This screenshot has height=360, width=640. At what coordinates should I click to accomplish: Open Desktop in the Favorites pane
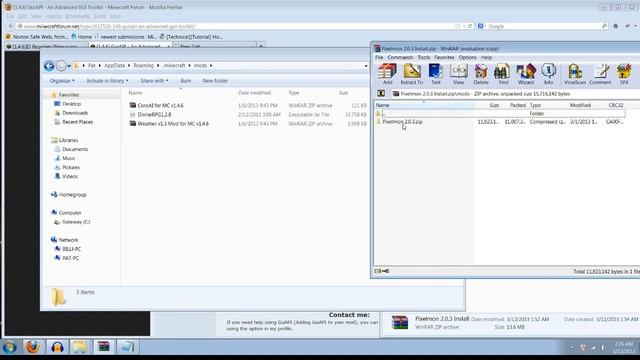click(x=71, y=104)
